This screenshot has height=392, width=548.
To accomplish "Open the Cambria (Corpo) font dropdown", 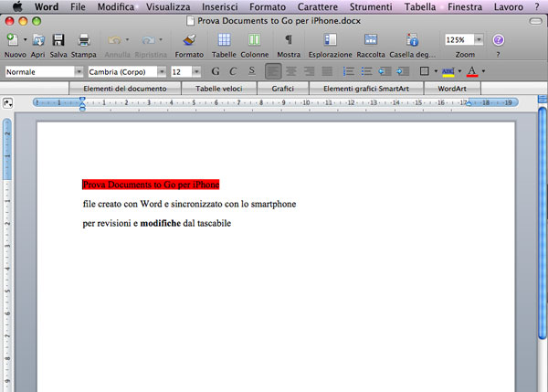I will 162,71.
